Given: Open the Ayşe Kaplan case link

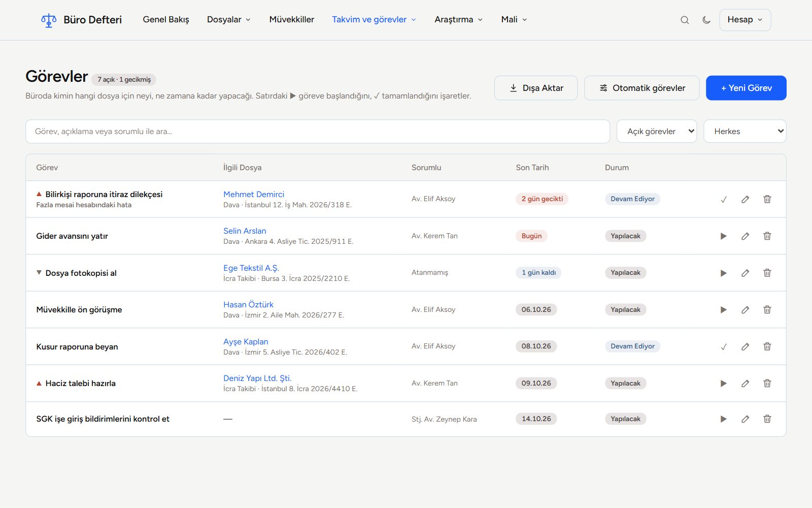Looking at the screenshot, I should pos(246,341).
